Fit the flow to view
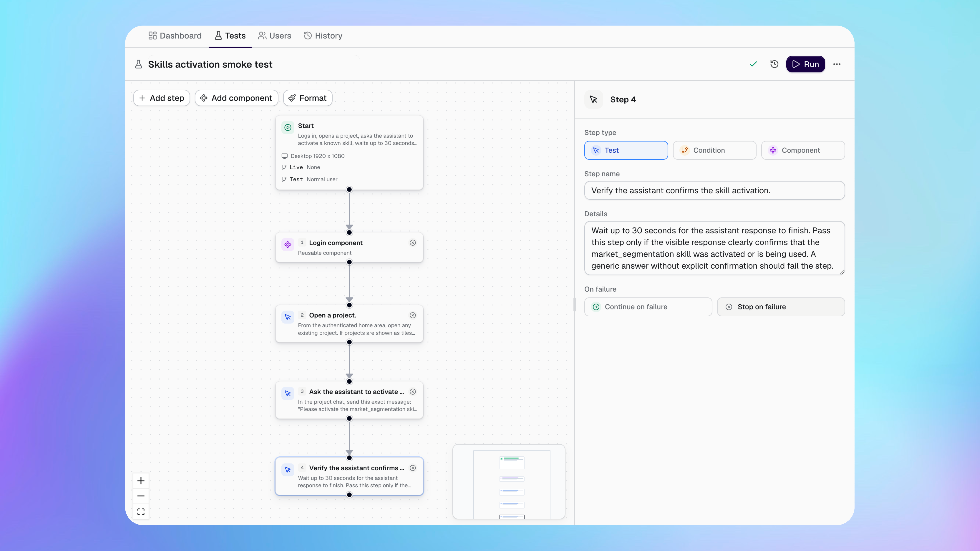Viewport: 980px width, 551px height. (x=141, y=512)
